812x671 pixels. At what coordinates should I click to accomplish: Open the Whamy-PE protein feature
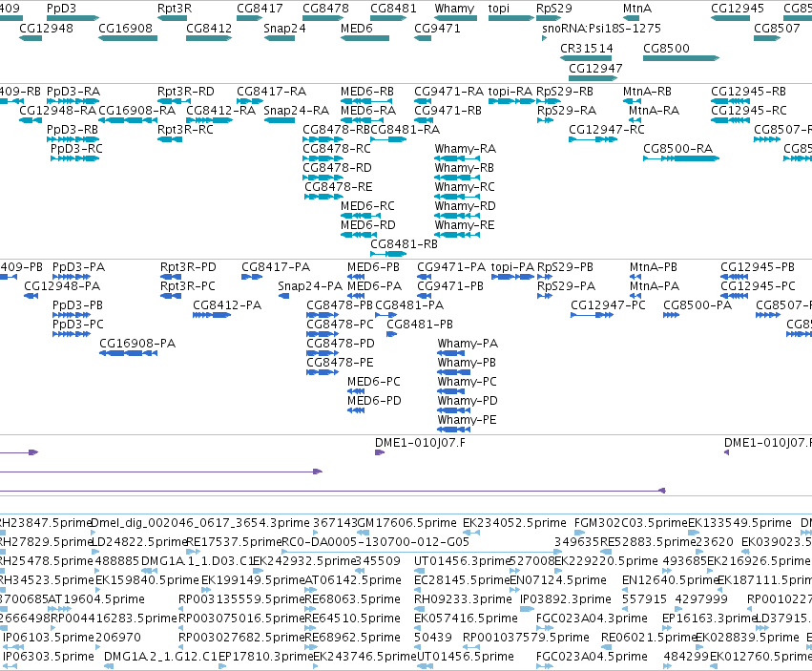click(454, 430)
